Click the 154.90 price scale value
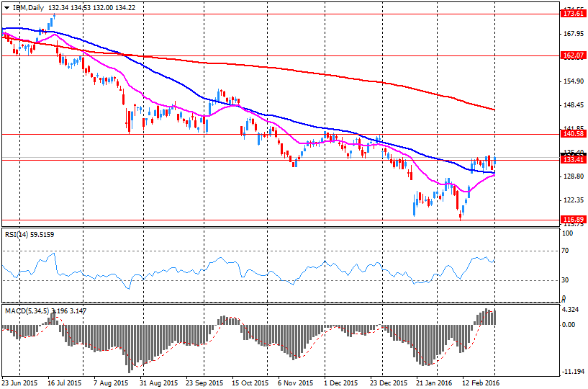 (574, 81)
